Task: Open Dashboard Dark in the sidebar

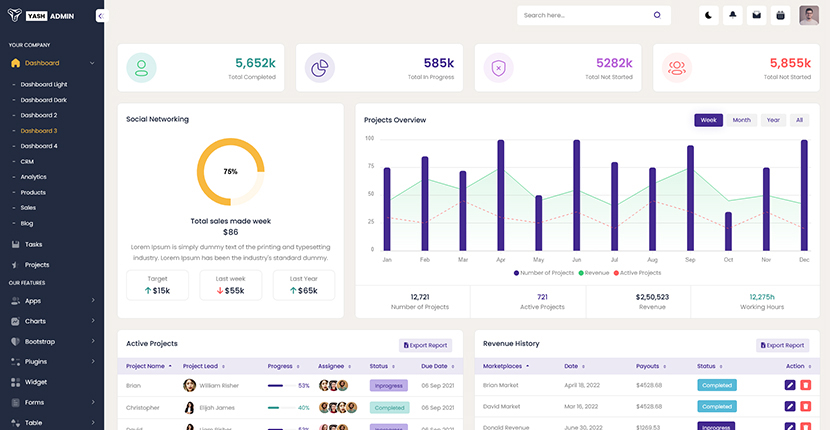Action: (44, 100)
